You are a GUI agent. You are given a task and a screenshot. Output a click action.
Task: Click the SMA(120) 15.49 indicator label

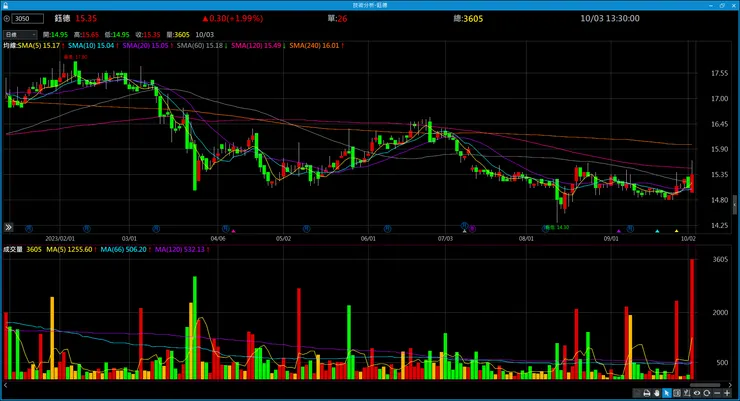[258, 46]
